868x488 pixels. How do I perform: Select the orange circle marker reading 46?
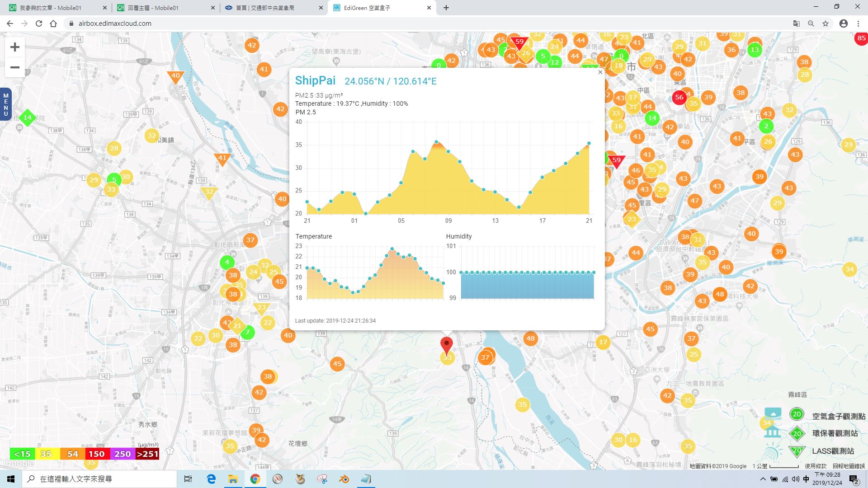pos(636,170)
